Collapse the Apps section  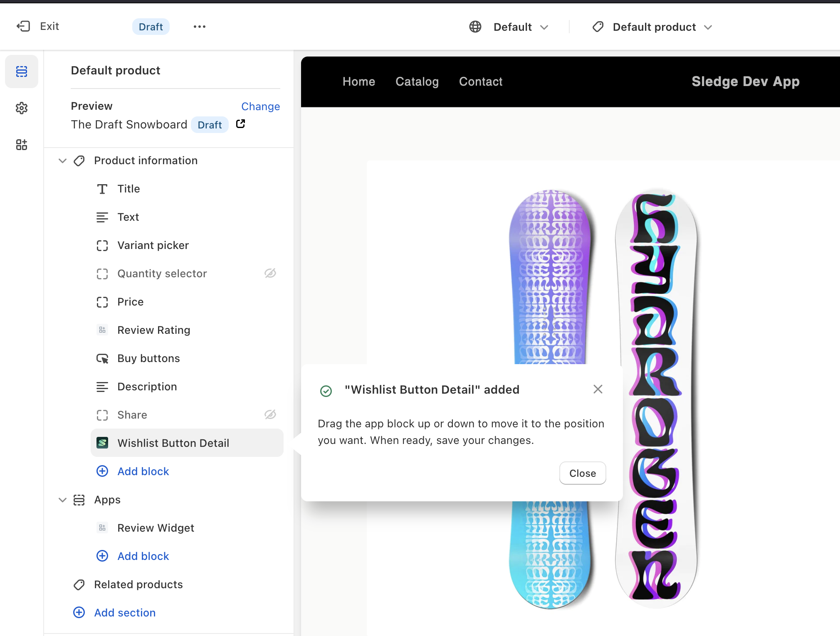pyautogui.click(x=62, y=500)
